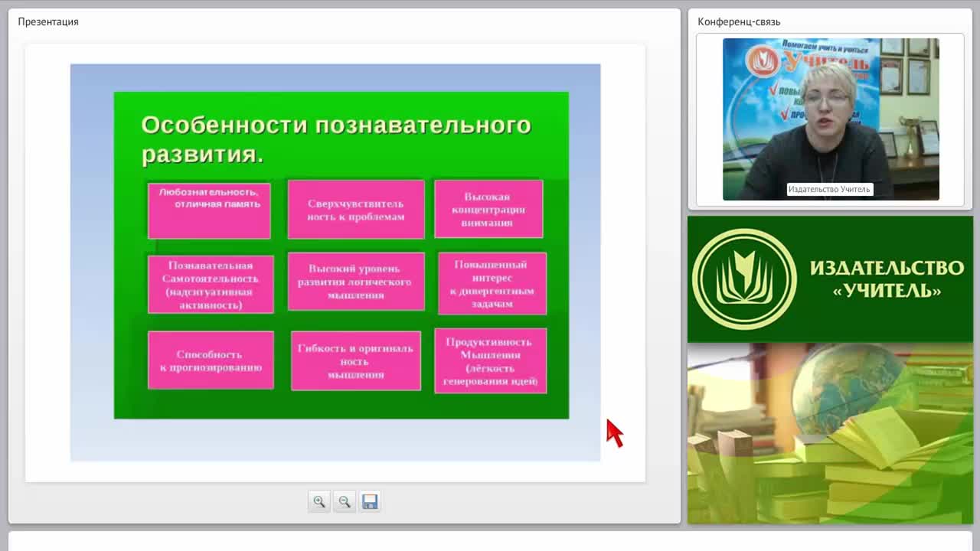Click the Издательство Учитель video feed

coord(831,119)
